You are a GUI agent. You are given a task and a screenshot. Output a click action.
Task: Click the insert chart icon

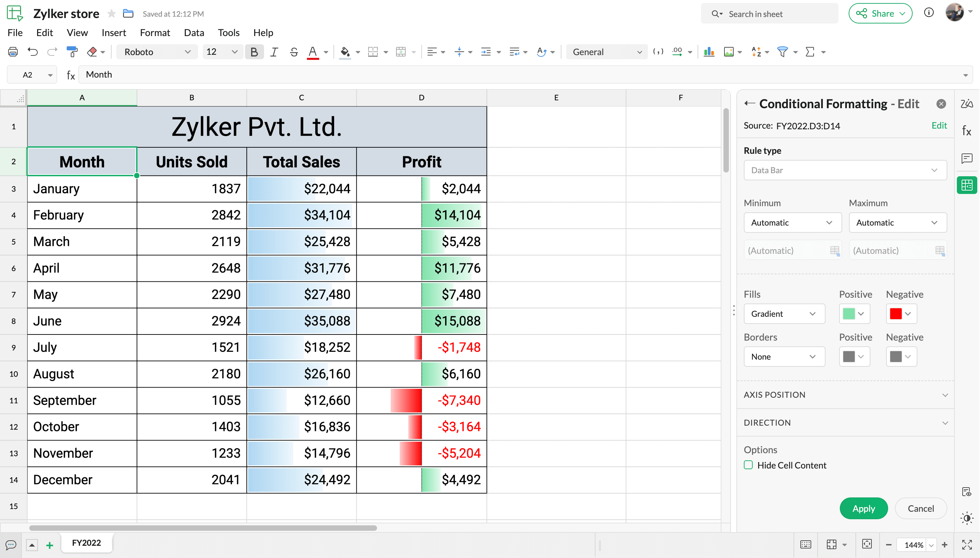709,52
